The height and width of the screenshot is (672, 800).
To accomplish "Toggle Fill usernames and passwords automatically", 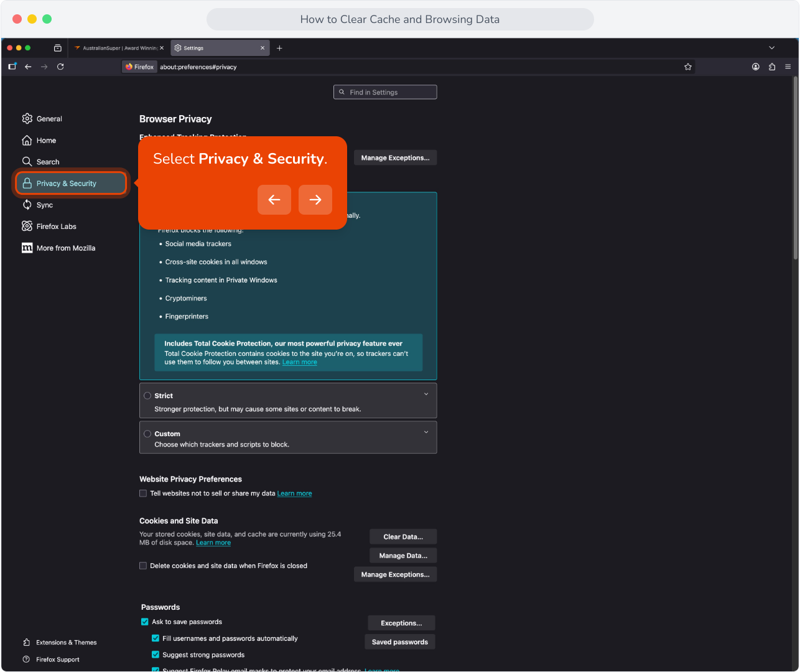I will click(x=156, y=638).
